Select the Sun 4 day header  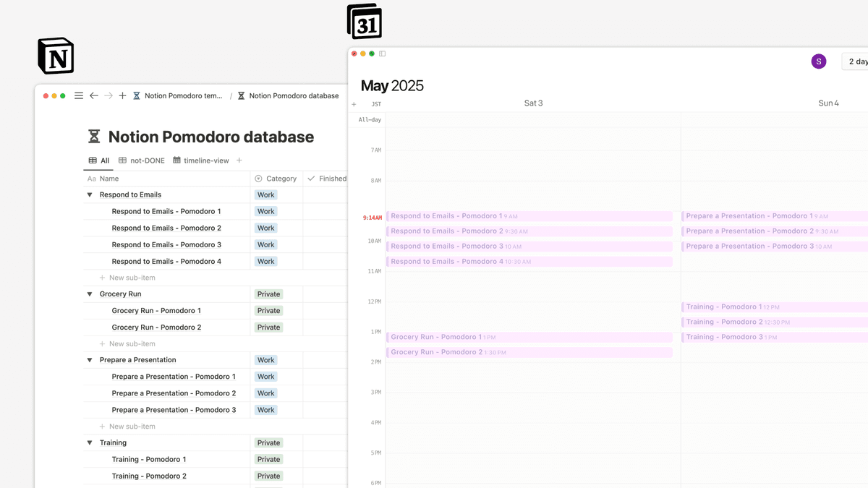coord(828,103)
